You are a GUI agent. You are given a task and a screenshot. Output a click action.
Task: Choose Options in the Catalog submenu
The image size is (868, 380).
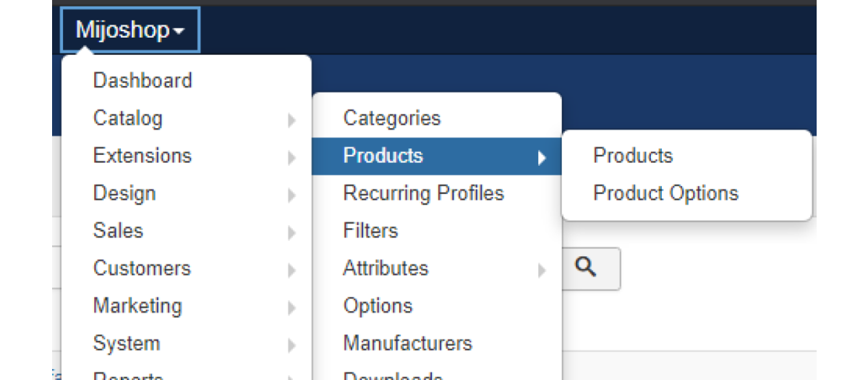378,306
